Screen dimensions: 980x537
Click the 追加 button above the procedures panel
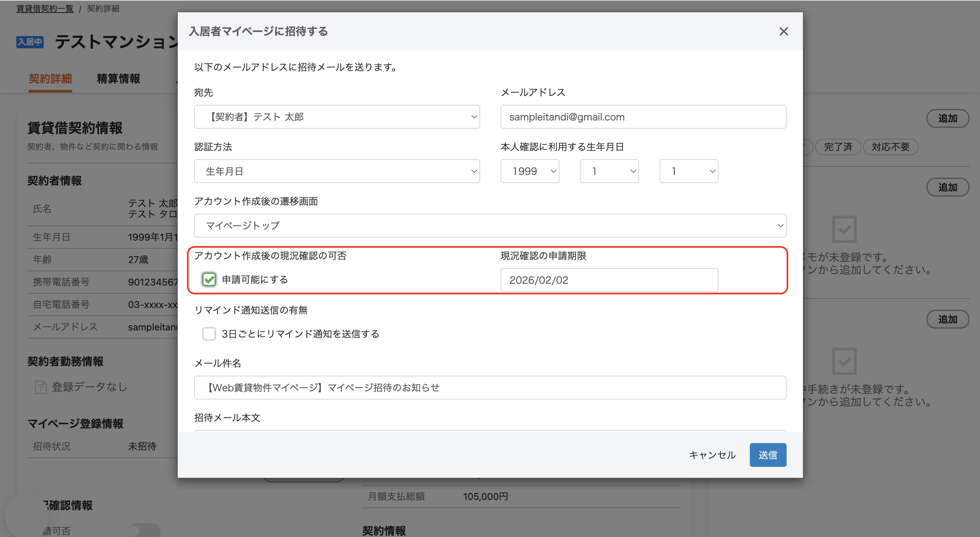click(947, 319)
